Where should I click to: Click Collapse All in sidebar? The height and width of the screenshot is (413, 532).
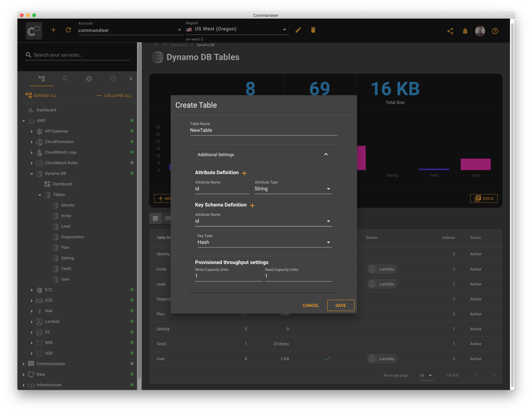(x=114, y=95)
